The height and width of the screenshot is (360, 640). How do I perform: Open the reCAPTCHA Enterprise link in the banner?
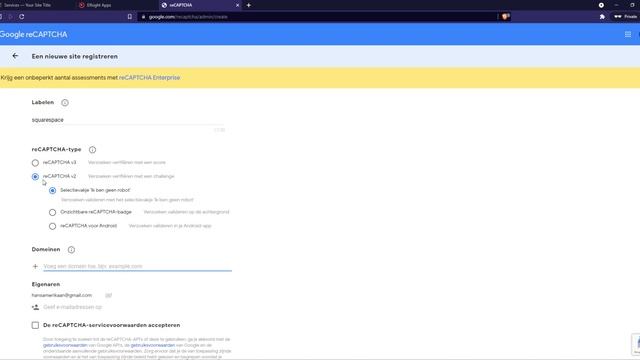[x=149, y=78]
